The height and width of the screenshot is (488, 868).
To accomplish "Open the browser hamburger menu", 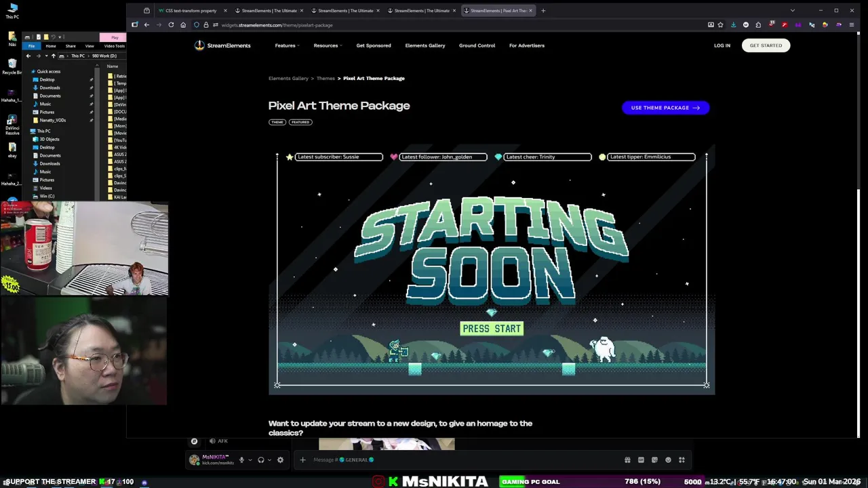I will pos(852,25).
